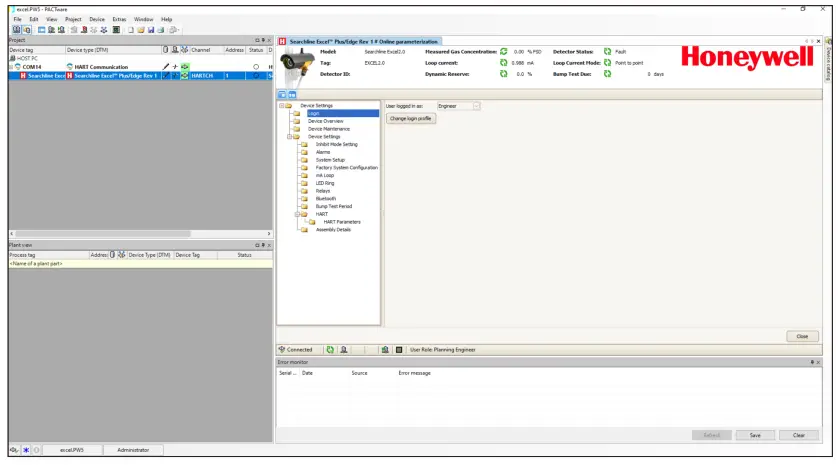Open the View menu
Screen dimensions: 838x465
tap(51, 19)
